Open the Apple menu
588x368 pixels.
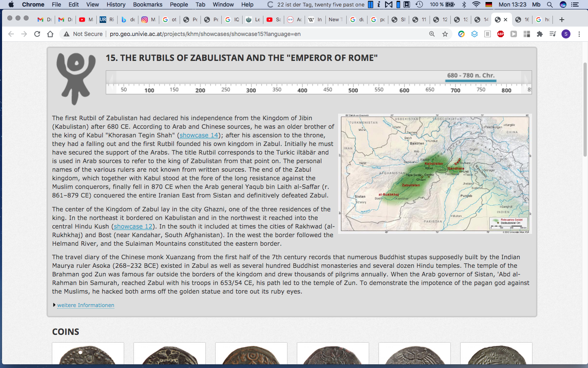[x=11, y=4]
